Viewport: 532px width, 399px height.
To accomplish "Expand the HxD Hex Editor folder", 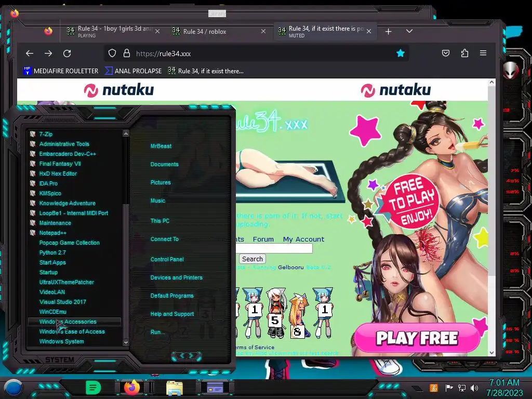I will point(58,174).
